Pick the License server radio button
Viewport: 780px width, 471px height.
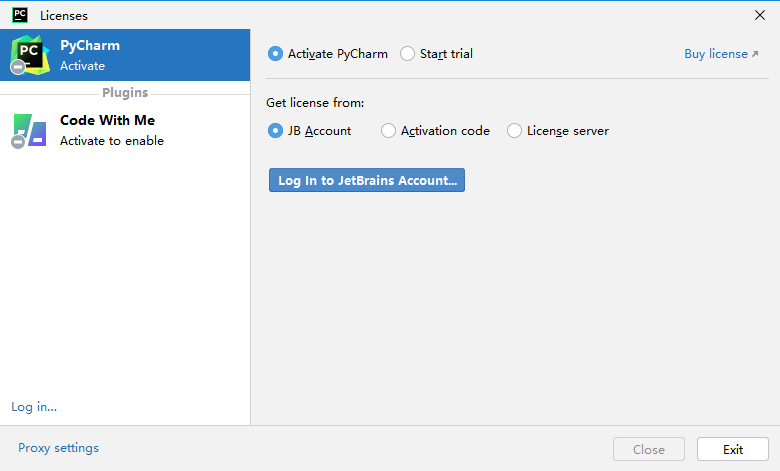pos(515,130)
